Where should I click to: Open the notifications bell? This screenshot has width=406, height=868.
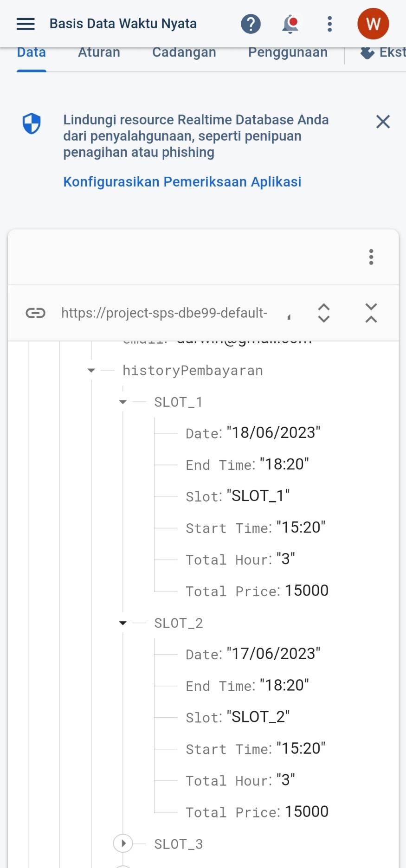[x=290, y=24]
